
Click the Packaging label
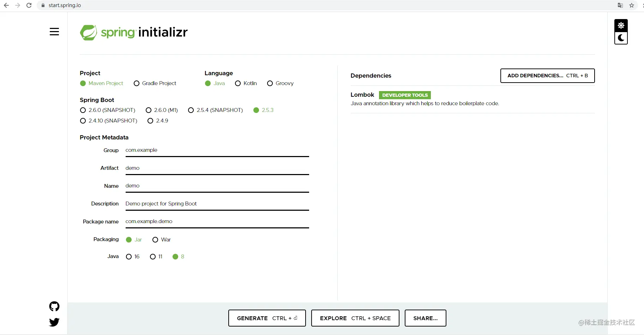pyautogui.click(x=106, y=239)
